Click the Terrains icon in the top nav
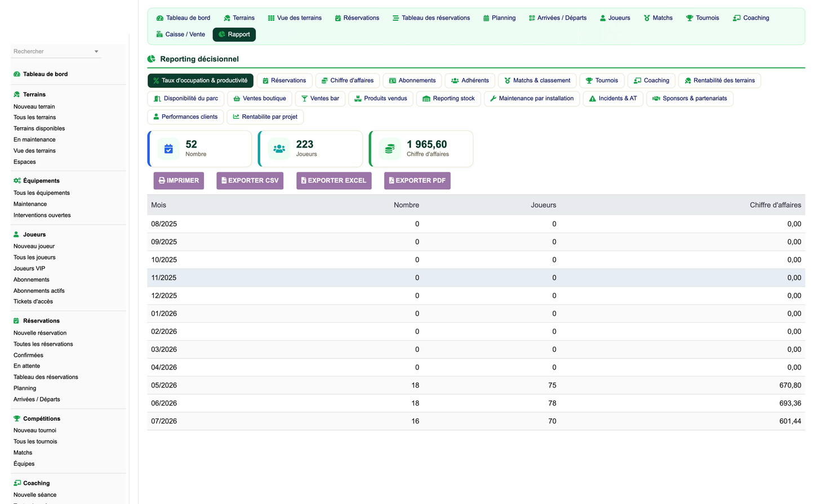Screen dimensions: 814x504 point(227,18)
